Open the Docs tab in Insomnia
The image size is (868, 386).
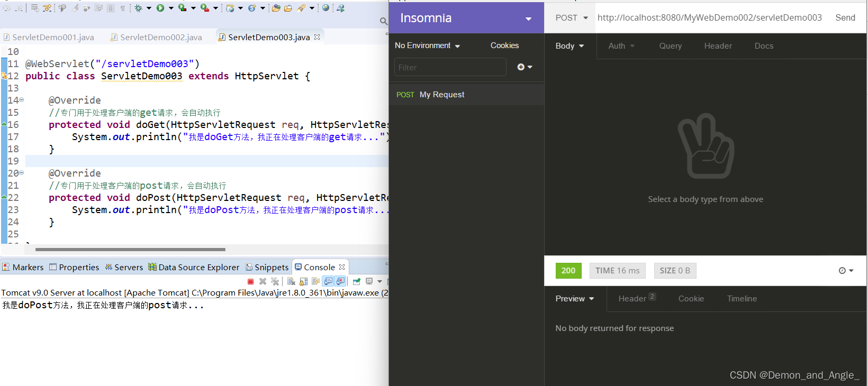point(764,46)
